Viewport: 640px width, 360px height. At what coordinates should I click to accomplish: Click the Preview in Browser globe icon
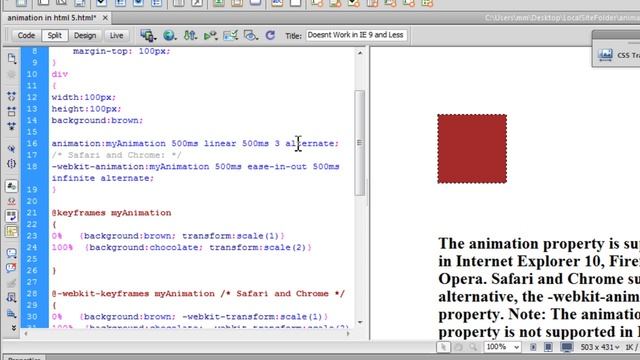point(169,36)
